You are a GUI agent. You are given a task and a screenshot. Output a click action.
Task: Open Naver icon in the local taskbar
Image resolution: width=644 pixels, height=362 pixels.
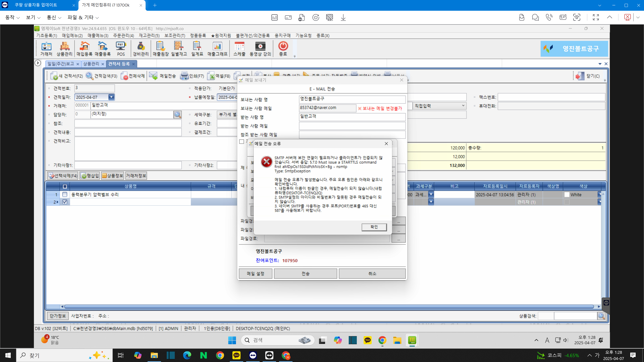(203, 355)
